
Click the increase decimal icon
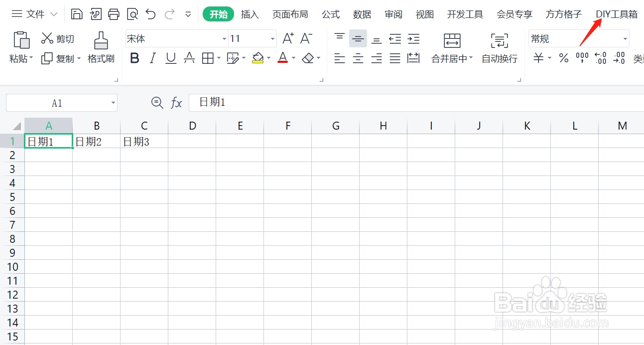(600, 58)
